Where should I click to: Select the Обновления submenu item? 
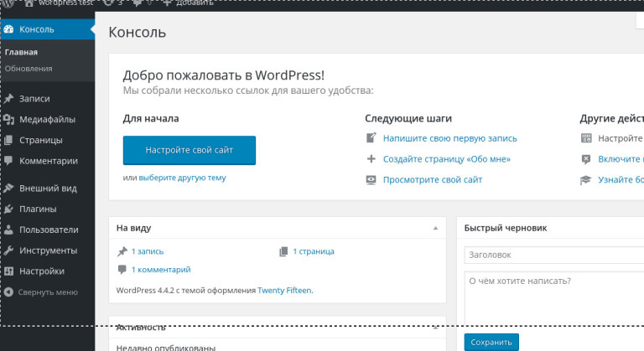(29, 69)
